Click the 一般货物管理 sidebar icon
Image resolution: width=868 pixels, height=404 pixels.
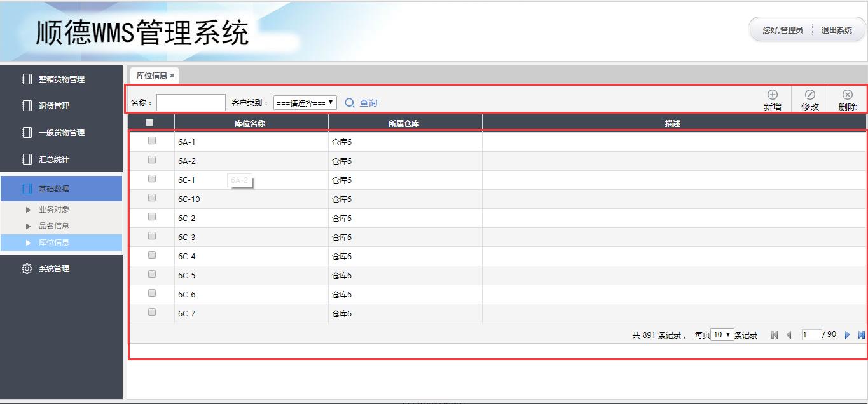point(27,133)
